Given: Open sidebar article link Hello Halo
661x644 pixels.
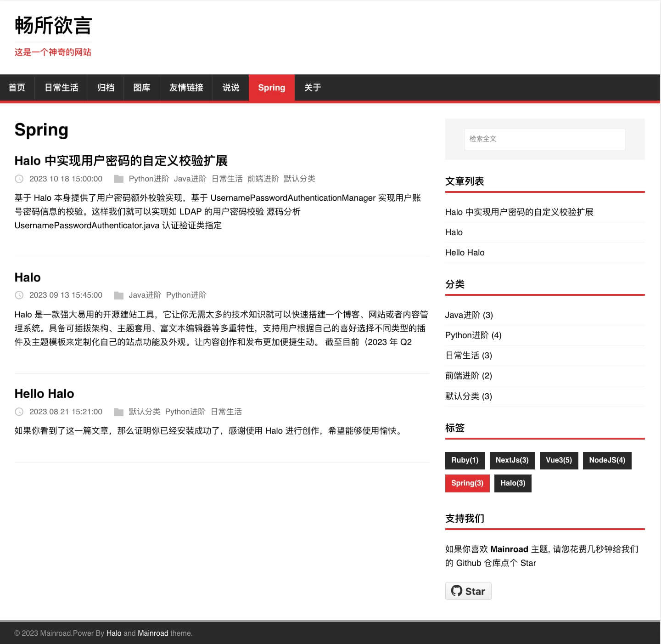Looking at the screenshot, I should [x=465, y=253].
